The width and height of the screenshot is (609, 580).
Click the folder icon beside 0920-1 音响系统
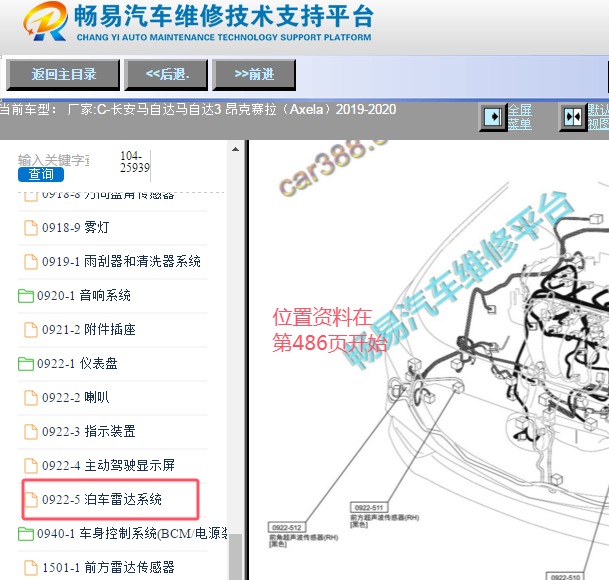pos(26,296)
